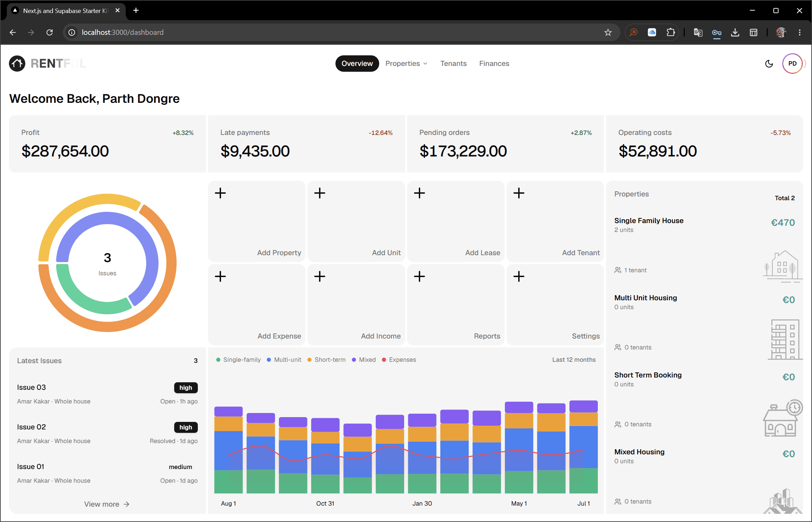Toggle the Single-family legend series
This screenshot has height=522, width=812.
click(238, 360)
